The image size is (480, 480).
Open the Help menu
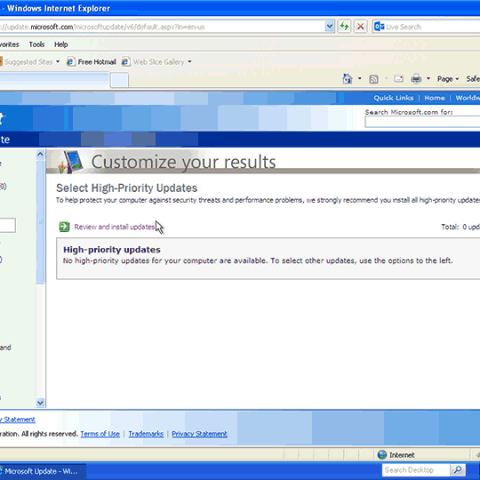click(x=61, y=44)
